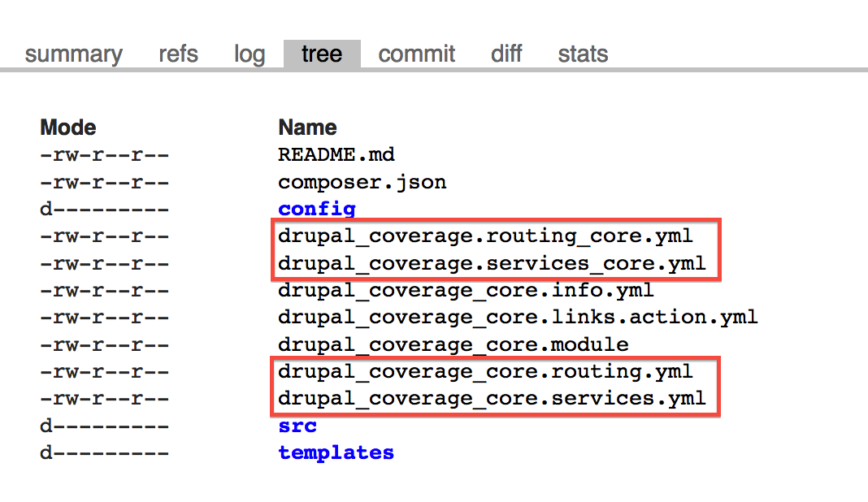Switch to the refs tab
Screen dimensions: 868x502
click(178, 54)
